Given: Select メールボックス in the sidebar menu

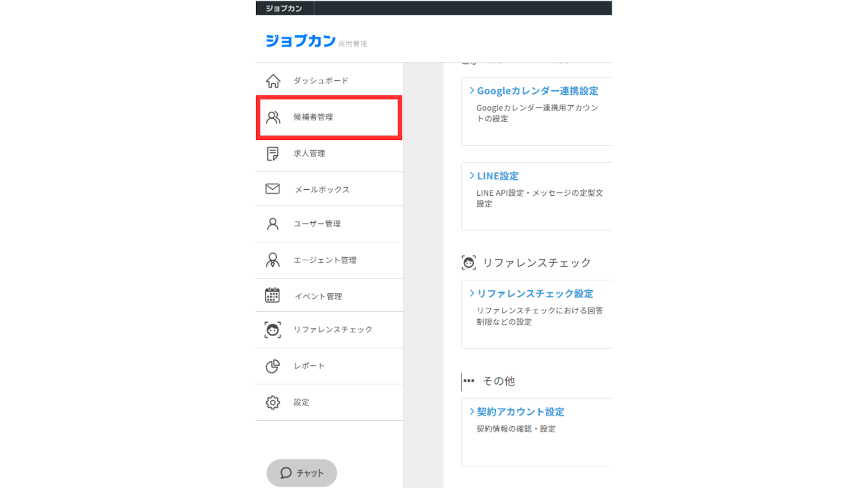Looking at the screenshot, I should 322,189.
